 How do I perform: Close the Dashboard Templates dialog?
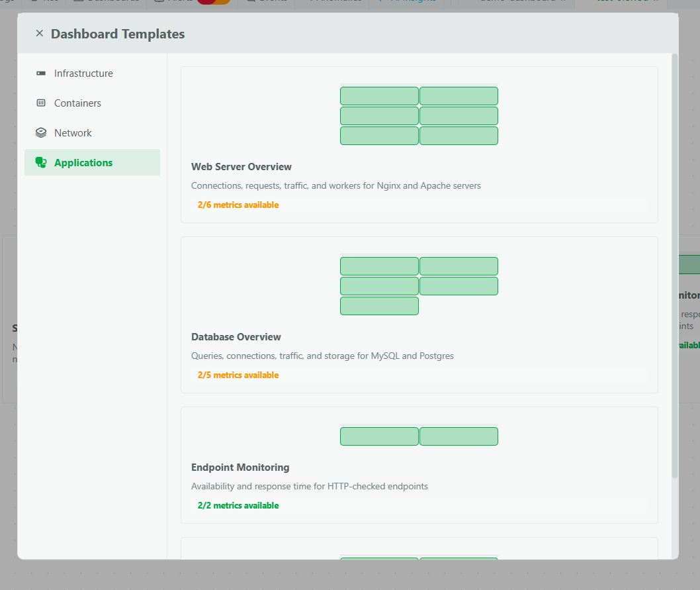point(39,33)
